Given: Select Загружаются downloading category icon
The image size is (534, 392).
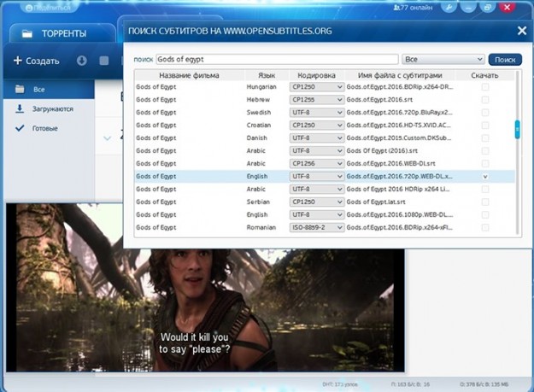Looking at the screenshot, I should coord(20,109).
